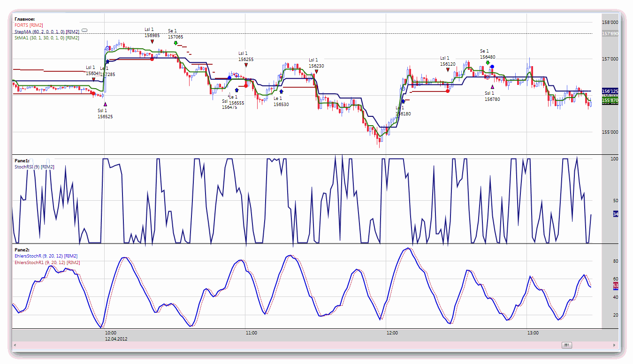
Task: Click the 155'870 green price marker
Action: pos(610,101)
